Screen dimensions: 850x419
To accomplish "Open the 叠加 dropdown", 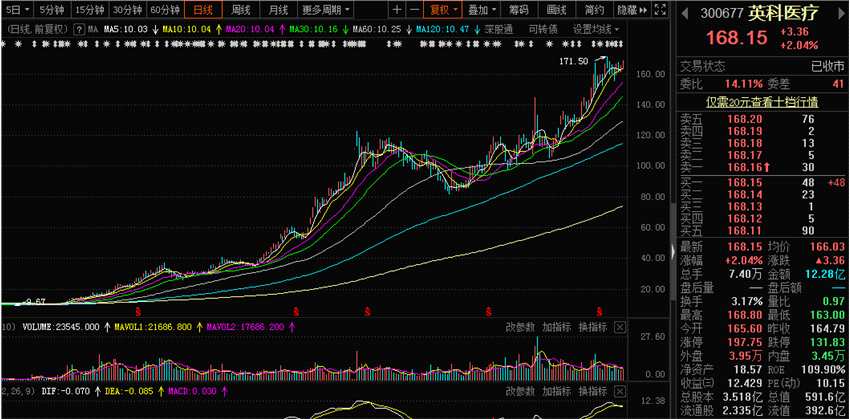I will pos(481,9).
